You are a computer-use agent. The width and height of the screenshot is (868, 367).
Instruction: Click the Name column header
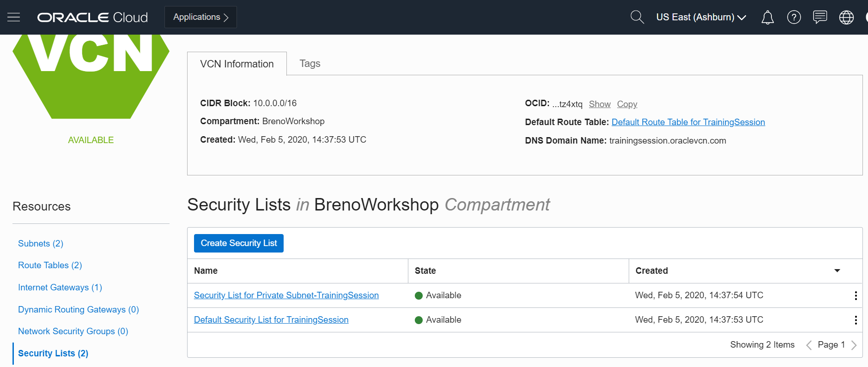click(206, 271)
